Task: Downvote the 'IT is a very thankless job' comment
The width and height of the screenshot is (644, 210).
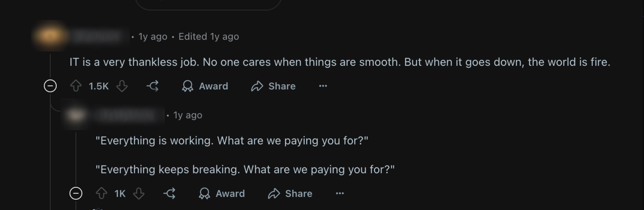Action: [122, 86]
